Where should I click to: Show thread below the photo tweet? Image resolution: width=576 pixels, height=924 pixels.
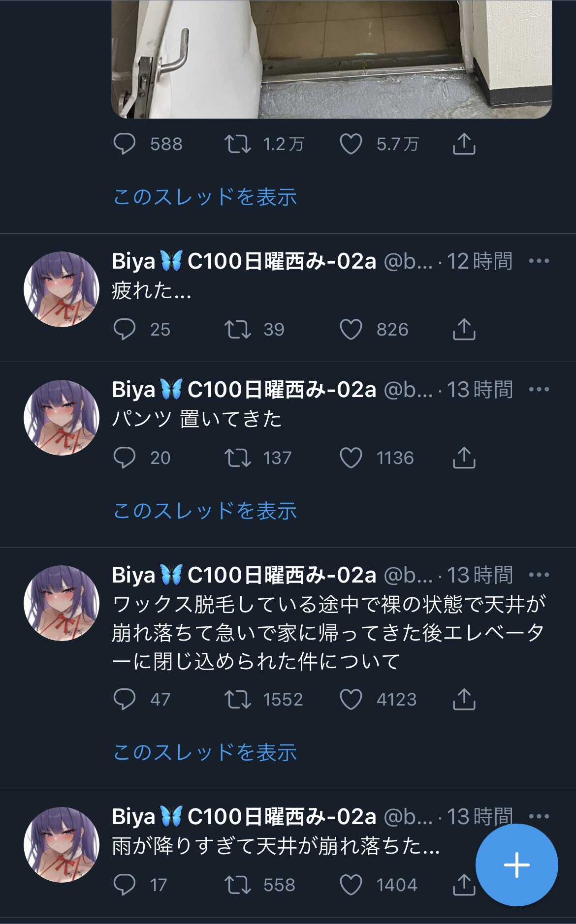(x=205, y=197)
